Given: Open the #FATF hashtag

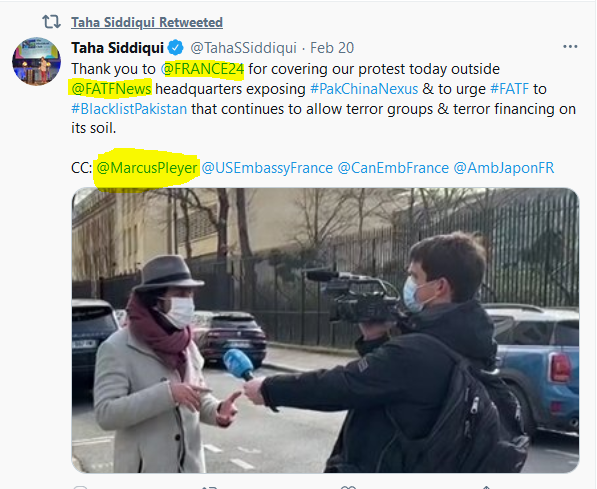Looking at the screenshot, I should [509, 89].
